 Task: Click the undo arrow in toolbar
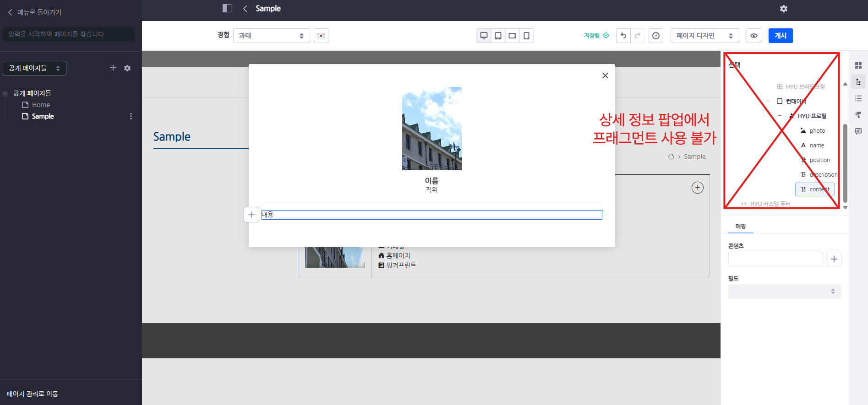coord(623,36)
